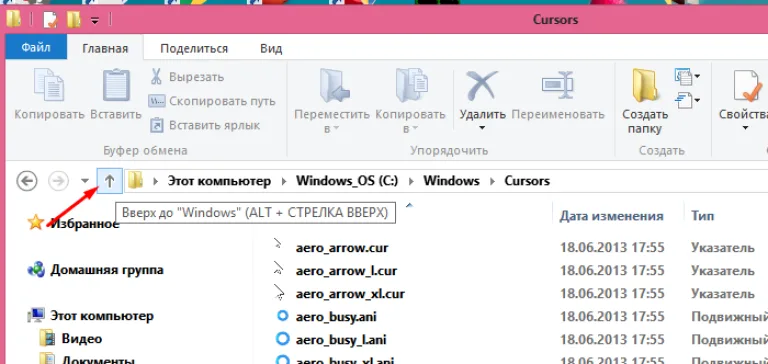Click the Rename icon
The width and height of the screenshot is (768, 364).
[x=558, y=85]
